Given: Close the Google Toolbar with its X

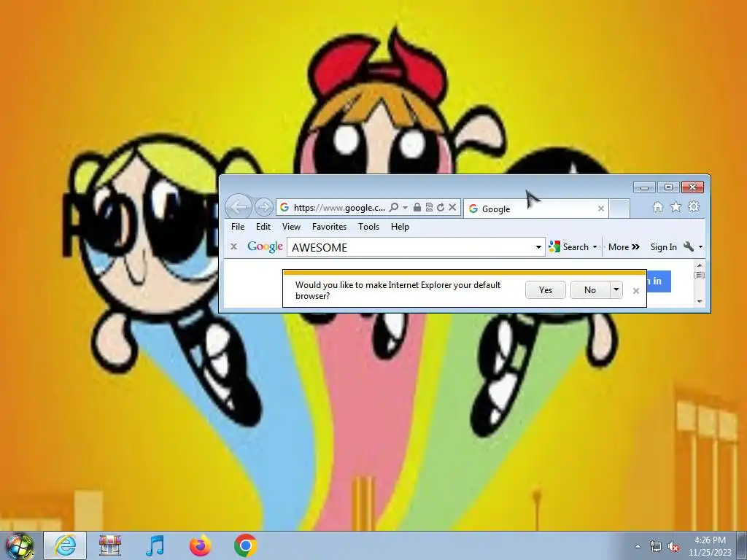Looking at the screenshot, I should tap(233, 246).
